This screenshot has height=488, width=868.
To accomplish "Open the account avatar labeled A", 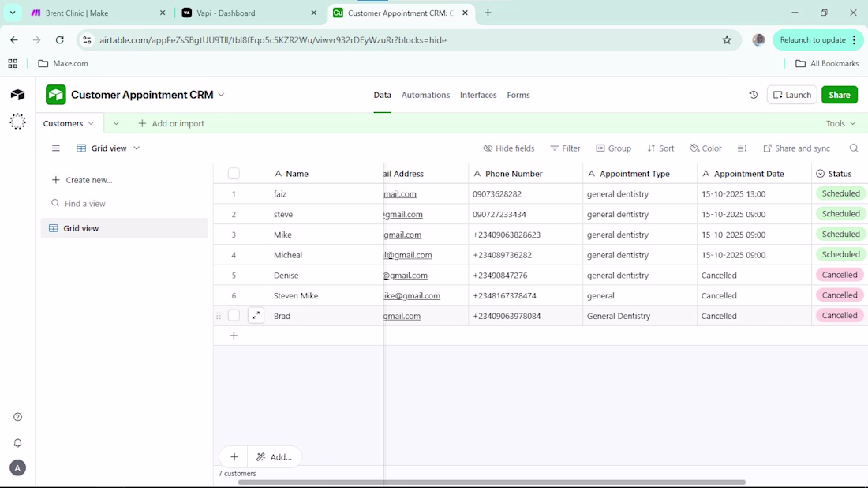I will [17, 468].
